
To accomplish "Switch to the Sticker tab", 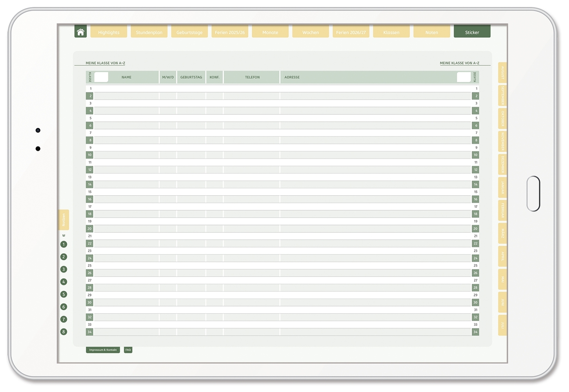I will (x=472, y=32).
